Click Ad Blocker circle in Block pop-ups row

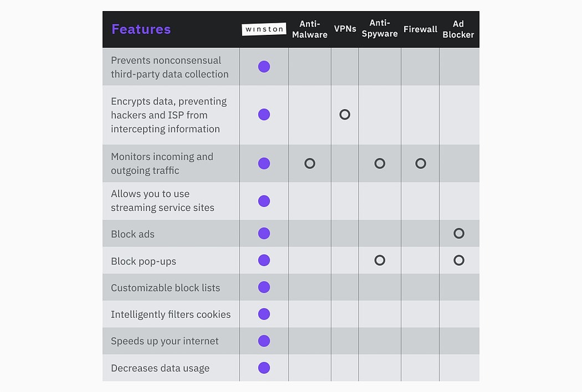459,260
